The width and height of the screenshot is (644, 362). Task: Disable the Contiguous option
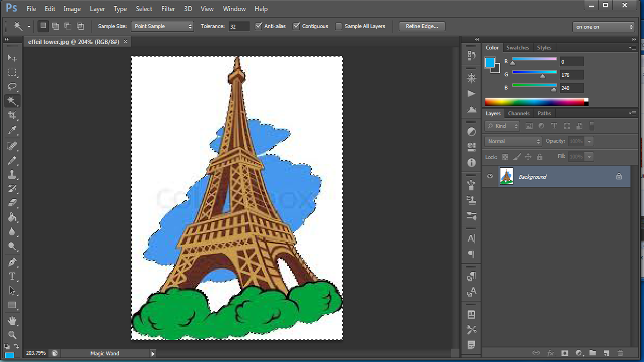click(297, 26)
